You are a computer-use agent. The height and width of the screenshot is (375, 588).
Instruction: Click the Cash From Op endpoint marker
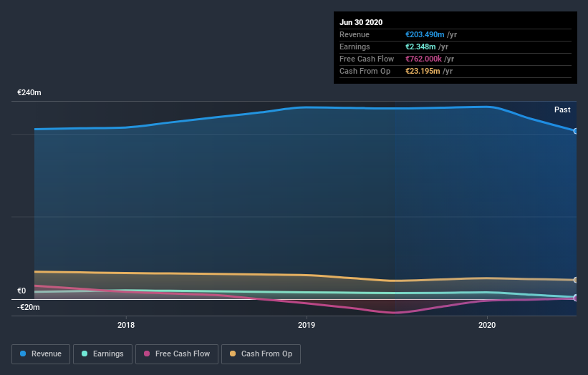(576, 280)
